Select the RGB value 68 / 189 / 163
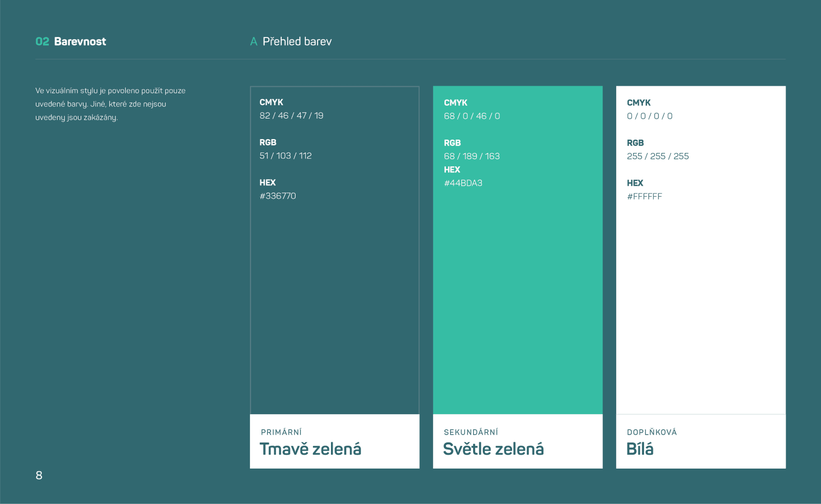The image size is (821, 504). [472, 157]
